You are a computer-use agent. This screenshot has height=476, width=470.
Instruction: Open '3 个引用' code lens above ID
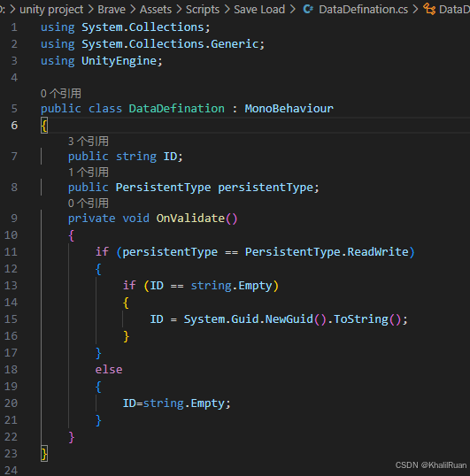(x=88, y=142)
